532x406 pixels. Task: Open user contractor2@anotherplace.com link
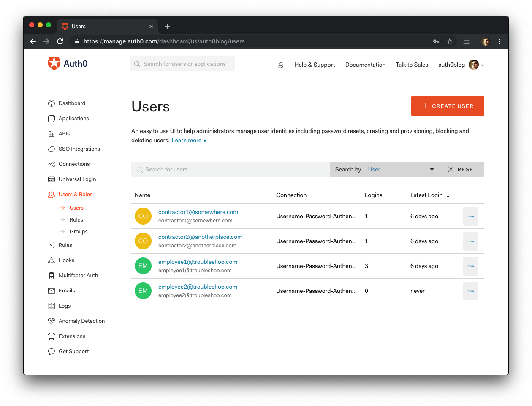(200, 237)
